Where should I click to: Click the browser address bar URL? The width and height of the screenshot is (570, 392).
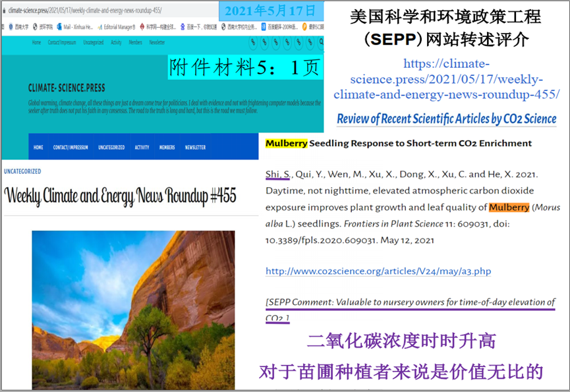(86, 11)
